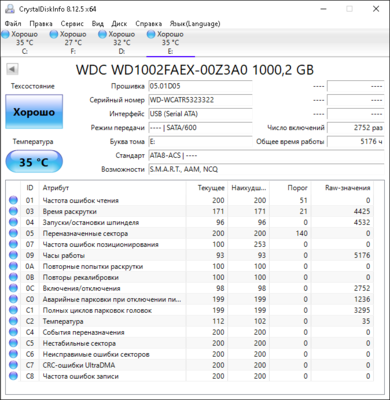Click the blue Хорошо health status button

point(34,112)
